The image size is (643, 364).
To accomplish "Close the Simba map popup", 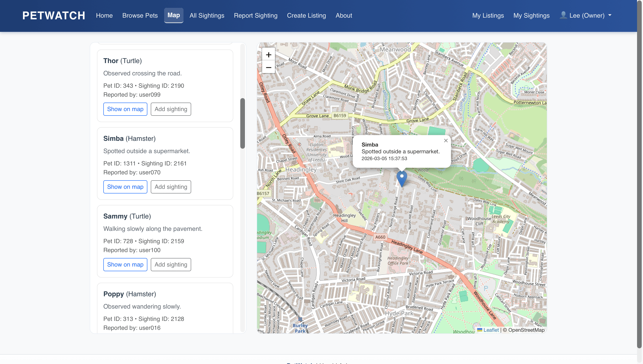I will [446, 141].
